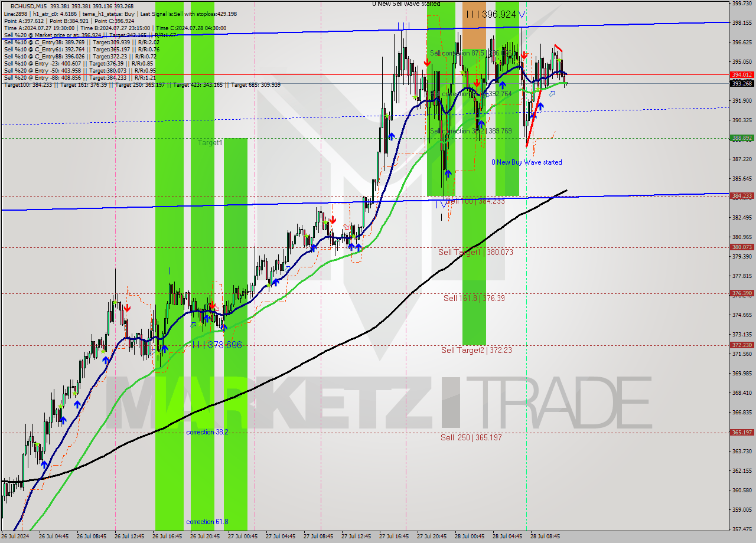This screenshot has width=756, height=543.
Task: Click the 387.230 price axis value
Action: (742, 159)
